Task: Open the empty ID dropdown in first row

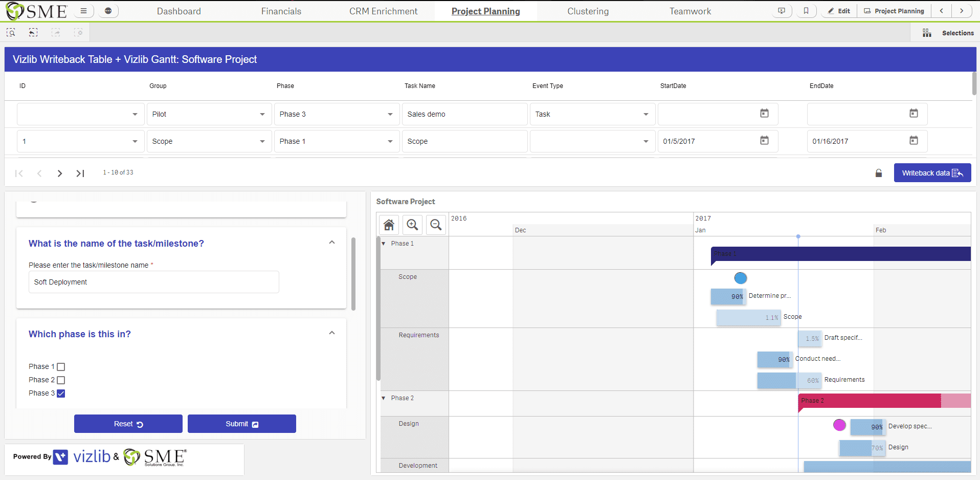Action: [x=80, y=114]
